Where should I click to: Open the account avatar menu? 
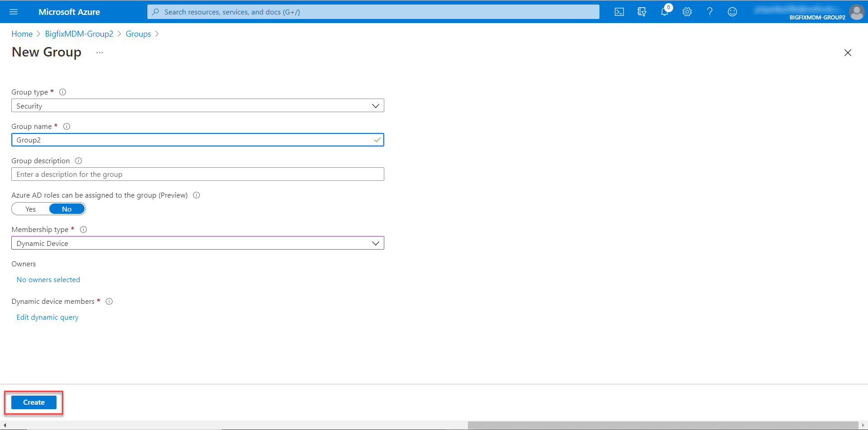(x=857, y=12)
